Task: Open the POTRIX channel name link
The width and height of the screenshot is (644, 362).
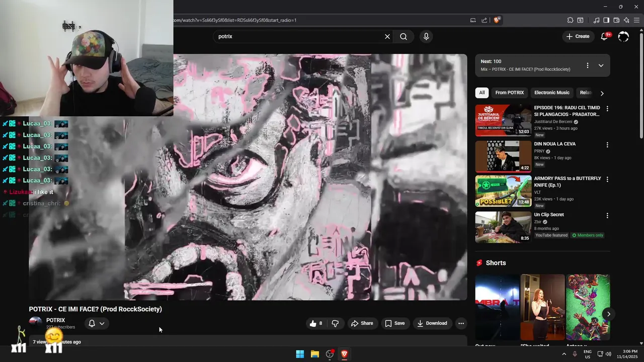Action: 56,320
